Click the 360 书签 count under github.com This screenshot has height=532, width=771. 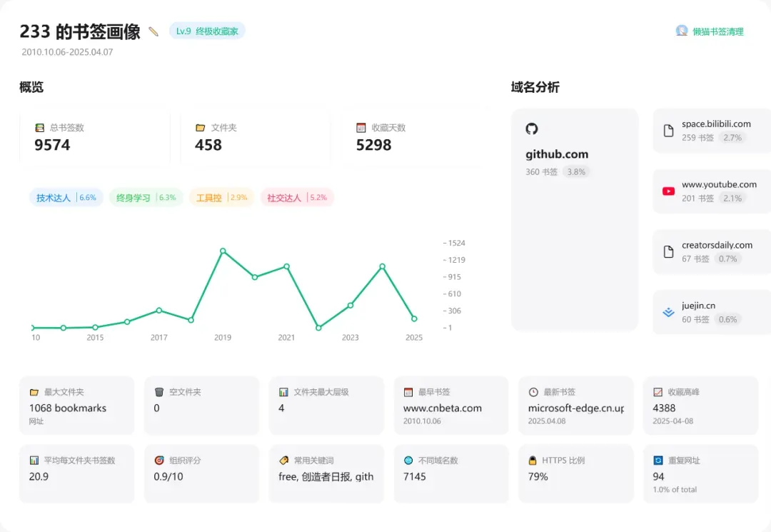[541, 172]
